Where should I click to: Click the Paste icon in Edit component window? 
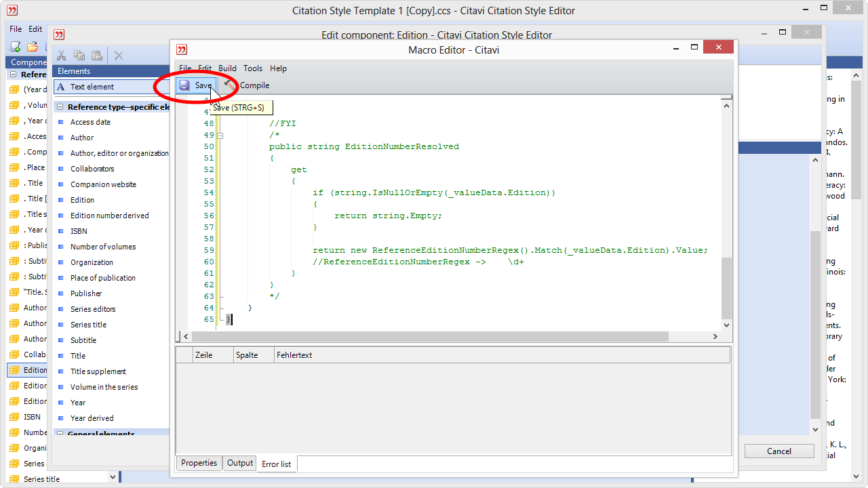coord(97,56)
